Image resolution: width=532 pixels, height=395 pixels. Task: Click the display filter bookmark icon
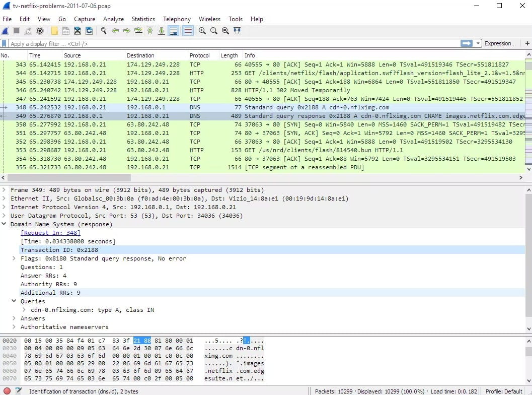click(x=5, y=44)
